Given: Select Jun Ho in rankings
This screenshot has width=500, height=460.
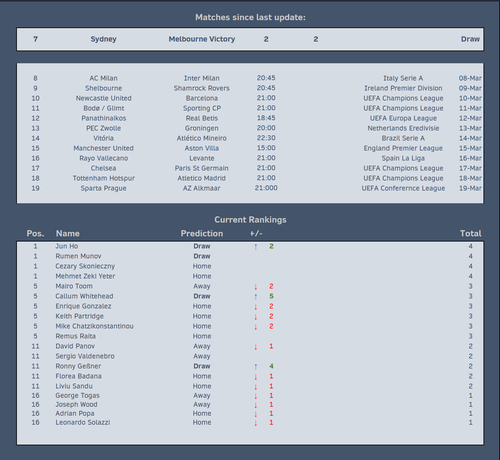Looking at the screenshot, I should click(x=67, y=246).
